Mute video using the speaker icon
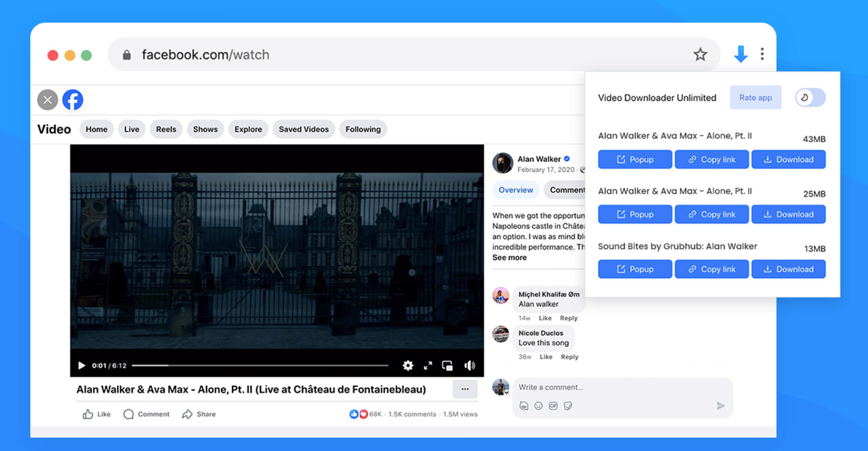 click(x=469, y=365)
